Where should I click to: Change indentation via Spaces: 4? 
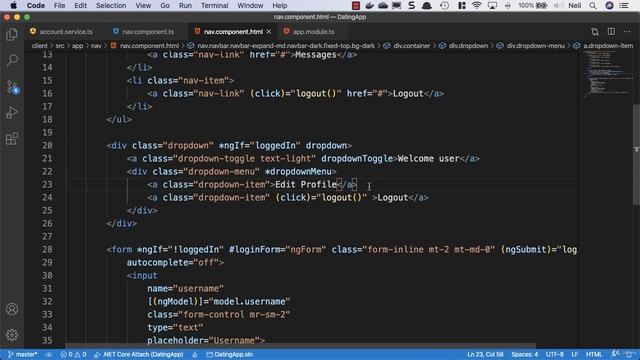[x=525, y=354]
